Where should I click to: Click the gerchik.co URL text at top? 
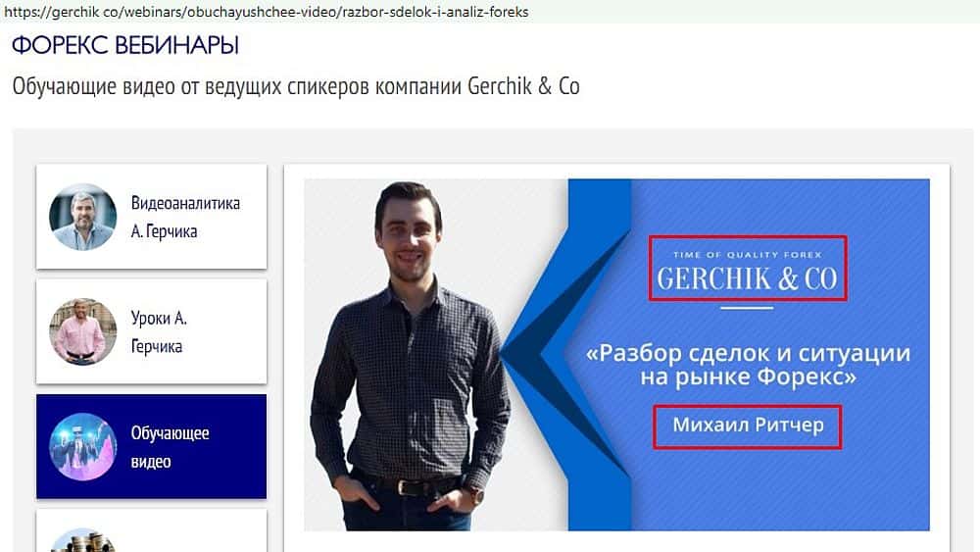tap(267, 11)
